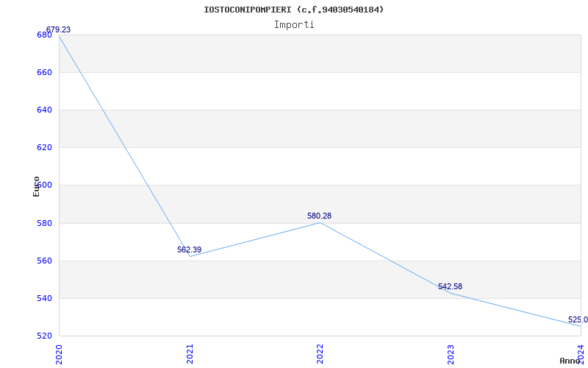Click the 660 y-axis tick label
The image size is (588, 368).
tap(44, 73)
